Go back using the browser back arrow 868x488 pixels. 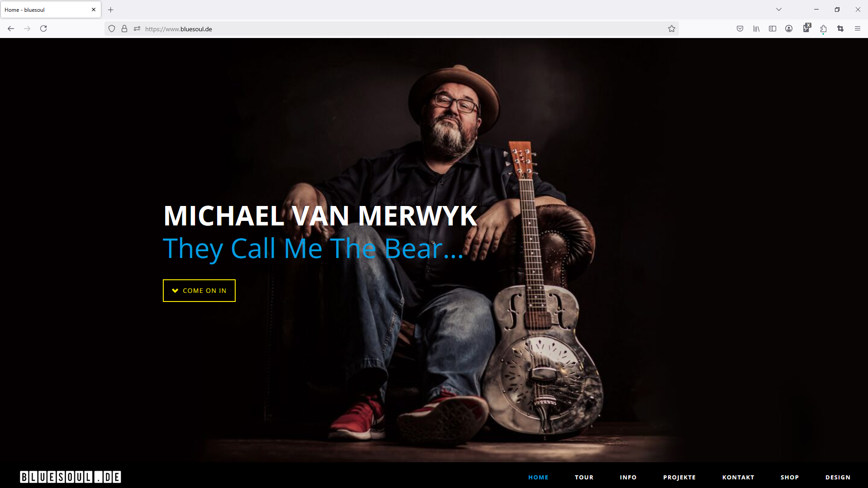tap(11, 29)
